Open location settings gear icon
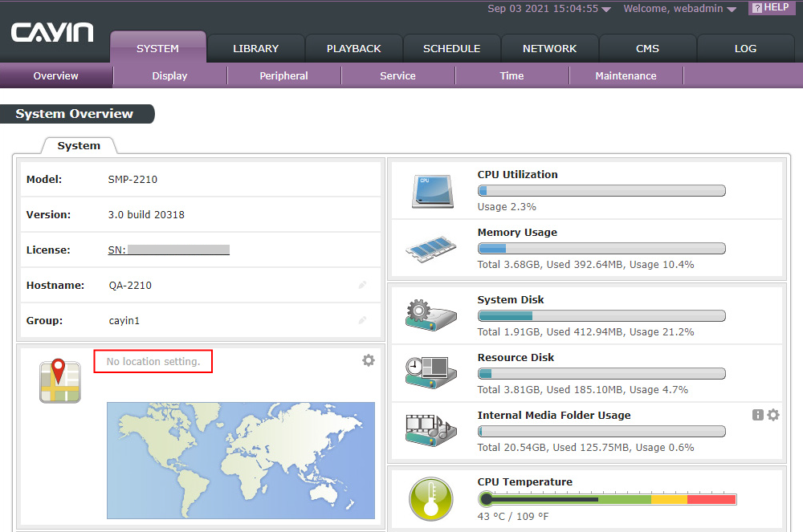Viewport: 803px width, 532px height. (x=369, y=360)
